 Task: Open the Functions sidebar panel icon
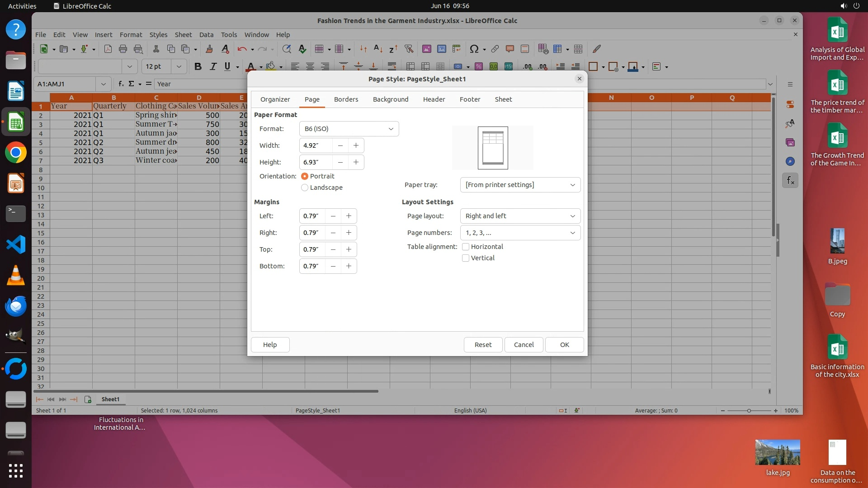(790, 181)
